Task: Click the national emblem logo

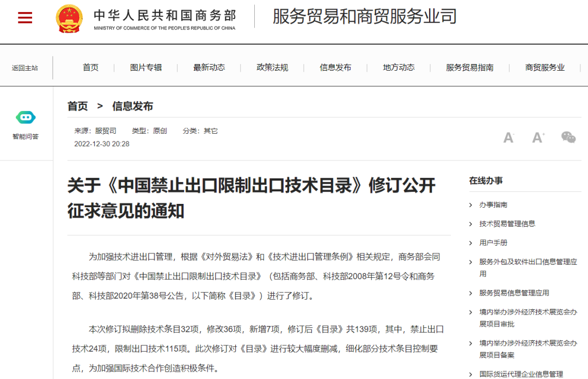Action: pyautogui.click(x=69, y=18)
